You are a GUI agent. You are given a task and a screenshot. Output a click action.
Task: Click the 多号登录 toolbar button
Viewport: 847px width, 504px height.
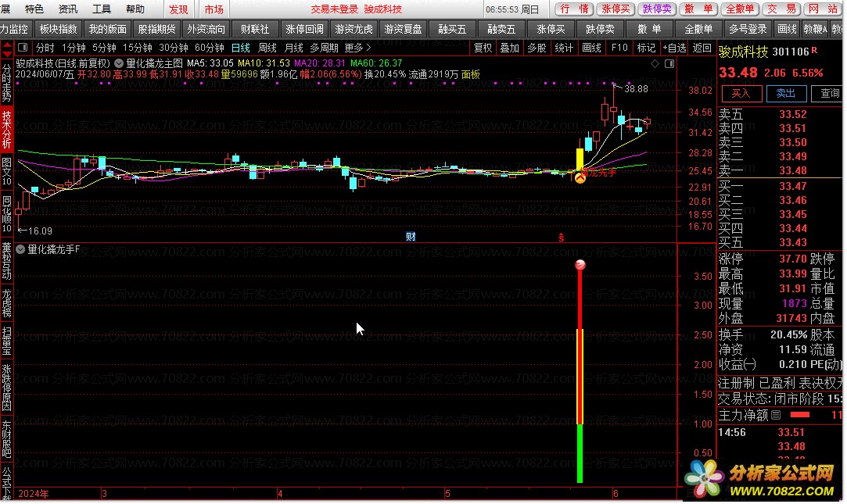(x=748, y=29)
